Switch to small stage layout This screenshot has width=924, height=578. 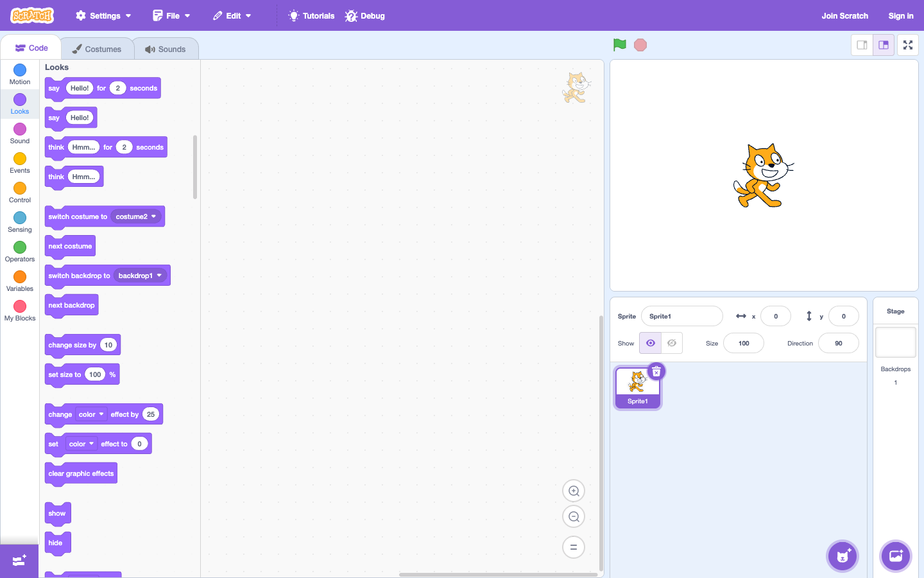tap(862, 45)
